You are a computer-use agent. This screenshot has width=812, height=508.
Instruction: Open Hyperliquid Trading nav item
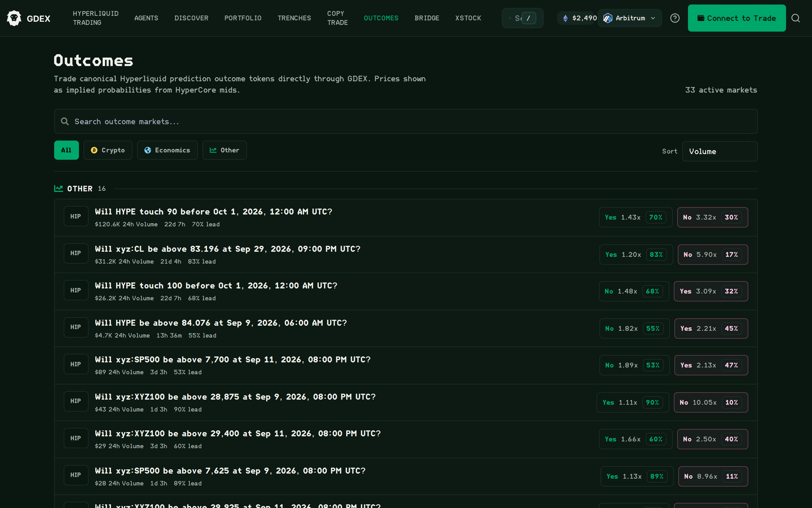tap(96, 18)
